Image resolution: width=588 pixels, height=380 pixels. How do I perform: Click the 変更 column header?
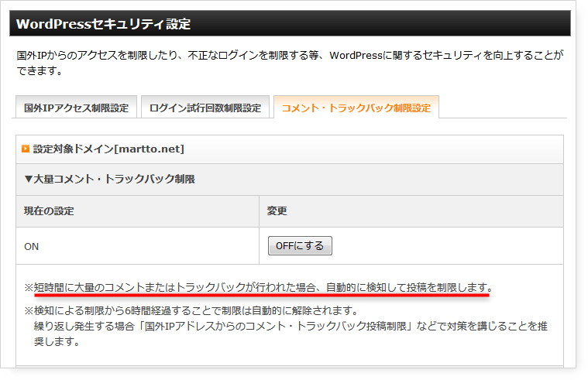click(x=277, y=211)
